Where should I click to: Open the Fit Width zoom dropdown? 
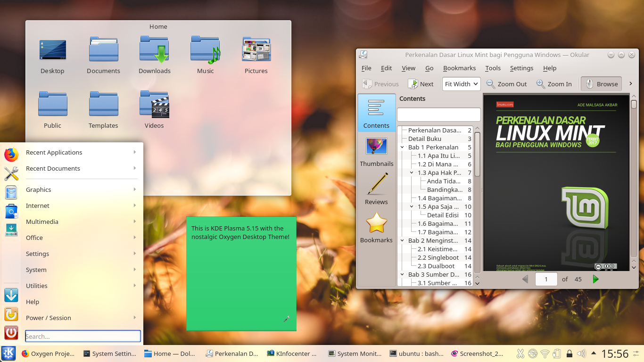461,84
